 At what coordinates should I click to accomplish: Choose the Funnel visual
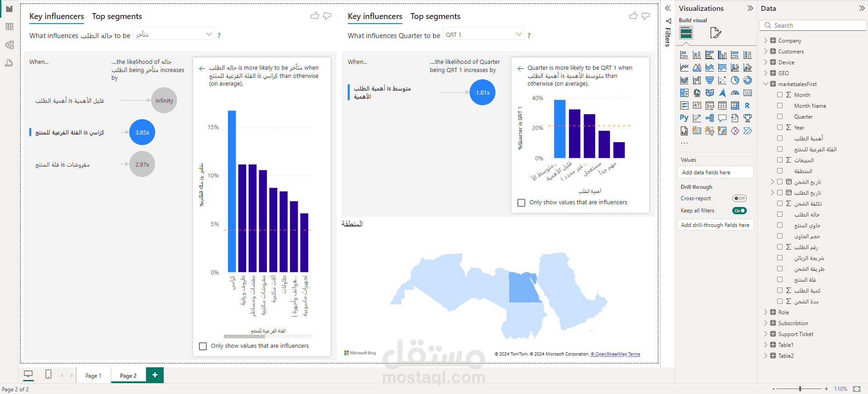point(710,80)
